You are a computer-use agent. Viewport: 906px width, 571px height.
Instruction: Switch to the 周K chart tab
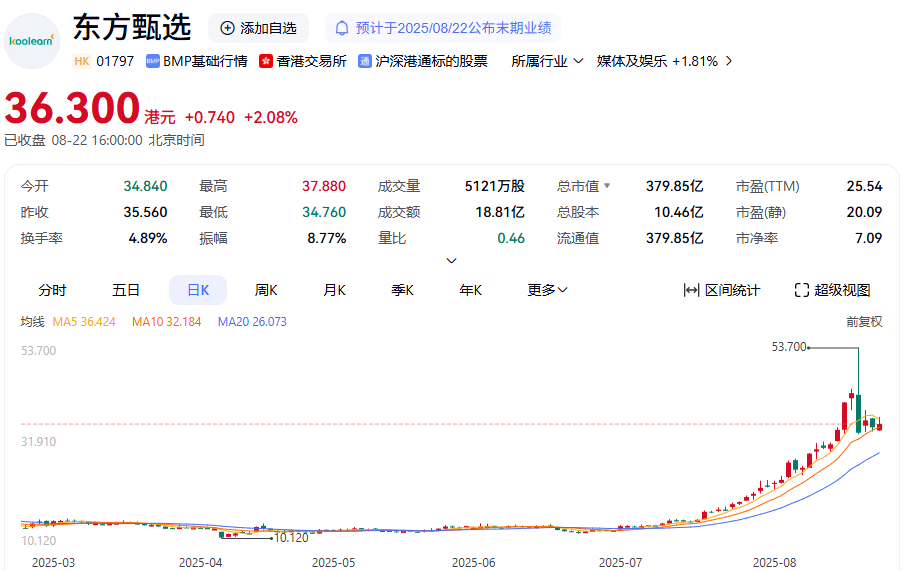[x=266, y=290]
